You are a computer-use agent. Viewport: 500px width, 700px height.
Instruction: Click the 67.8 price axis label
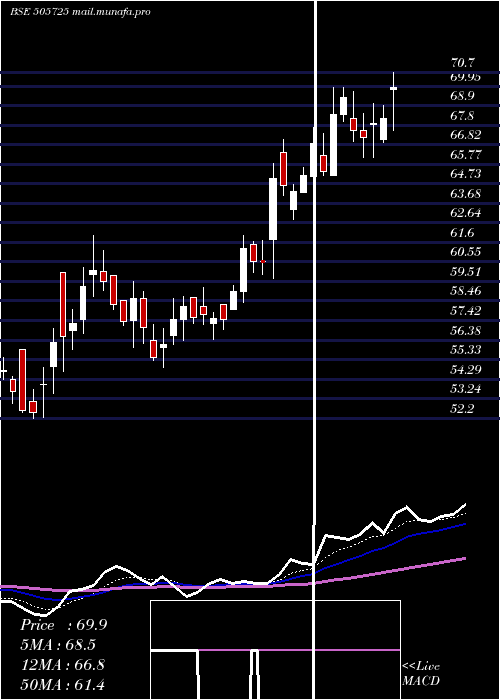pos(462,116)
